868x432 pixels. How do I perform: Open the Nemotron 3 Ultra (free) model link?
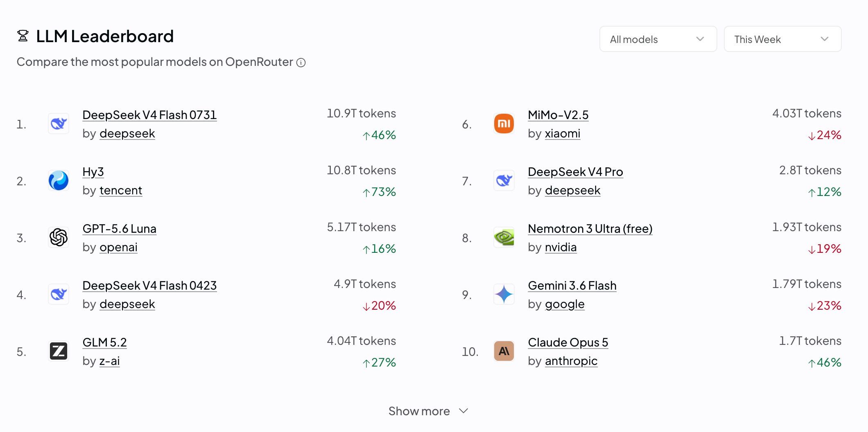coord(590,229)
